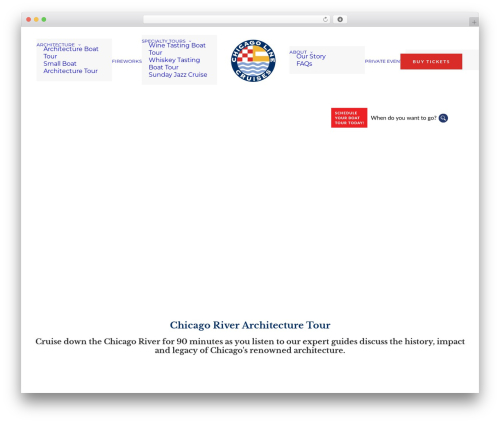Click Schedule Your Boat Tour Today button

point(349,118)
